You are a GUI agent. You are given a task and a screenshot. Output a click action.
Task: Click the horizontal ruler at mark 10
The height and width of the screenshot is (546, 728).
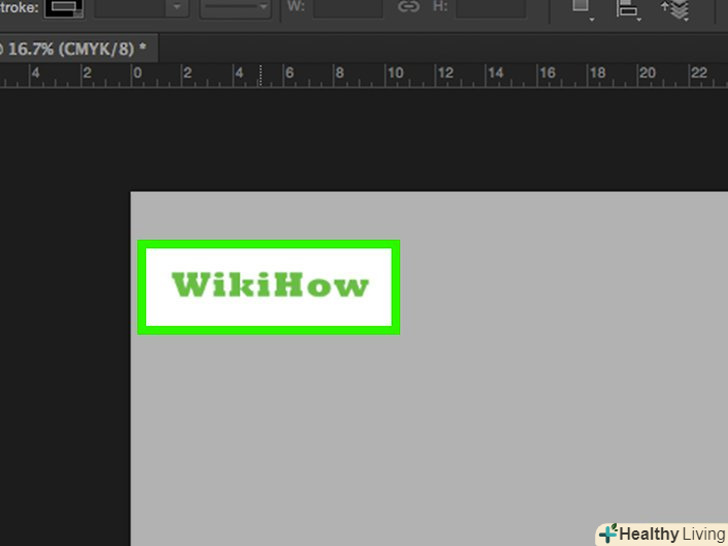(x=396, y=73)
